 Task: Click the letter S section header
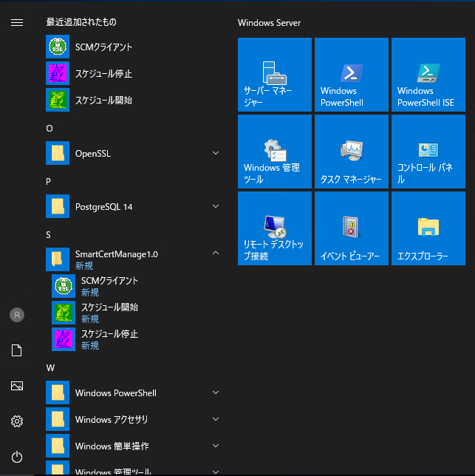[49, 234]
